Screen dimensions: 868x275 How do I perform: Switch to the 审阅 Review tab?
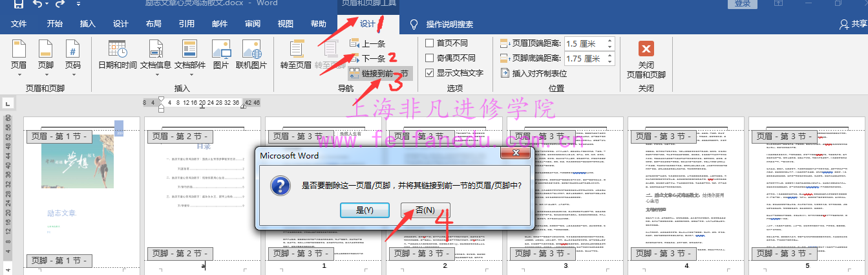pyautogui.click(x=253, y=24)
